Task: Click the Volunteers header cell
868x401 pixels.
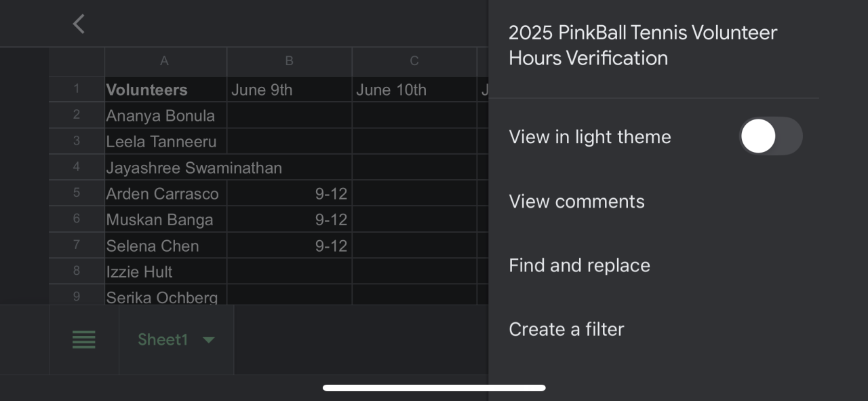Action: [165, 90]
